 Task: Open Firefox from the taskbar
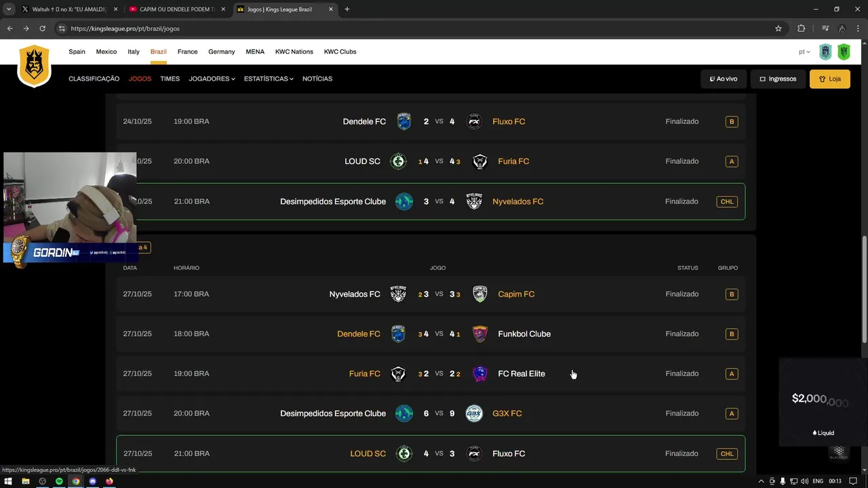[x=109, y=481]
